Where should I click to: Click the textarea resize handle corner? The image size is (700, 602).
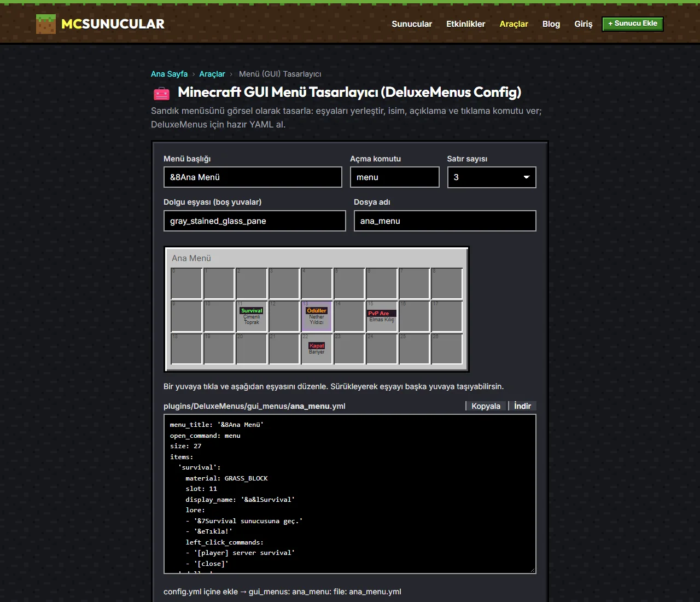[532, 570]
